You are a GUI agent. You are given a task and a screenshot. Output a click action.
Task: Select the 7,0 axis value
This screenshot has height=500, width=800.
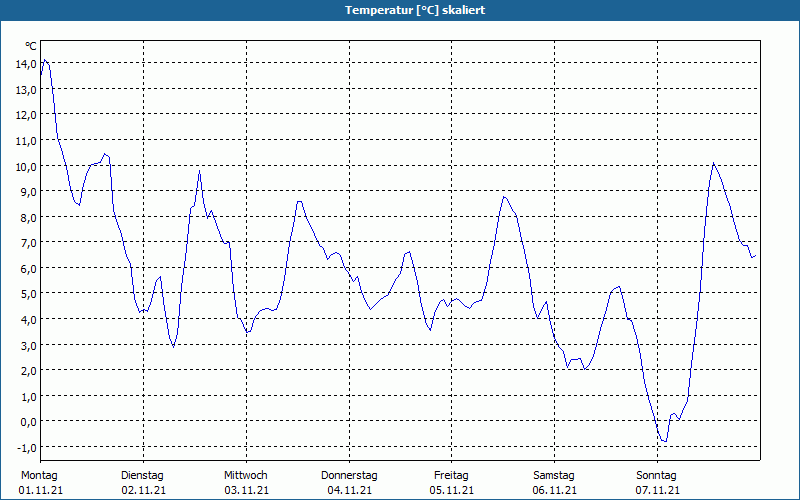[28, 243]
